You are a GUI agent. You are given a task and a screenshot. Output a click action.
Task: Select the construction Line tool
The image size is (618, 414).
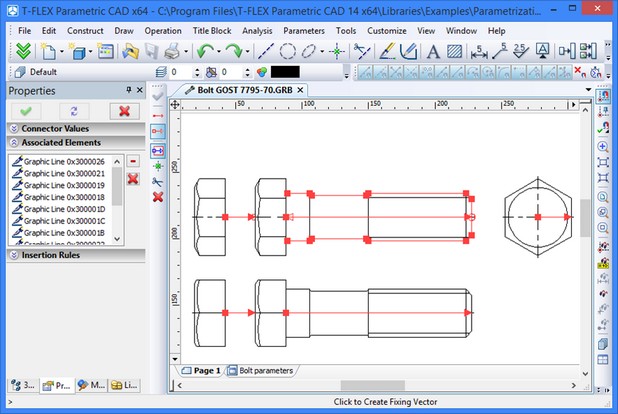266,51
